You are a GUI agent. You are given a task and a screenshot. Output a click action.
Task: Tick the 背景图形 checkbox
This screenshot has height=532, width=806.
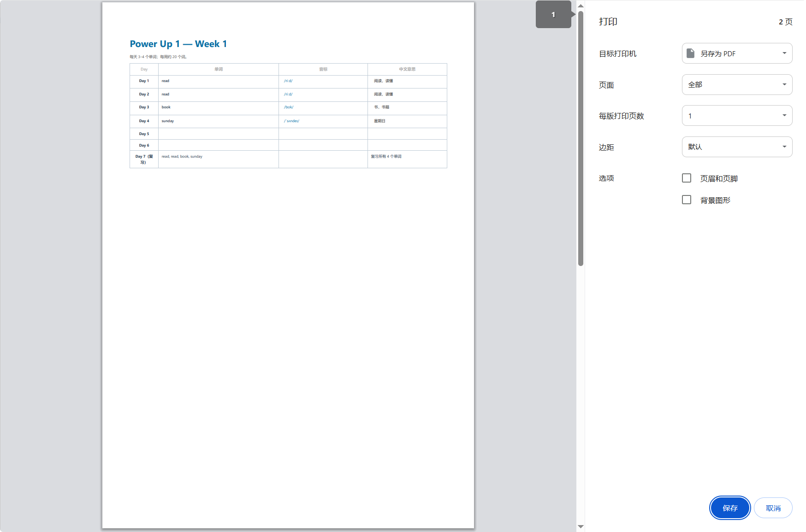687,200
